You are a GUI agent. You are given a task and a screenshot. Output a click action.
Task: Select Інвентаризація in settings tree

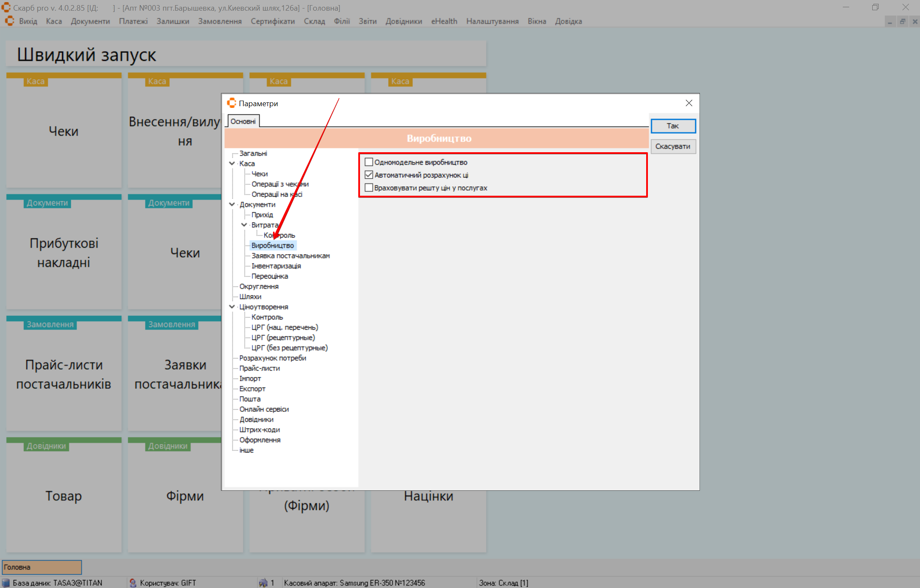[276, 266]
